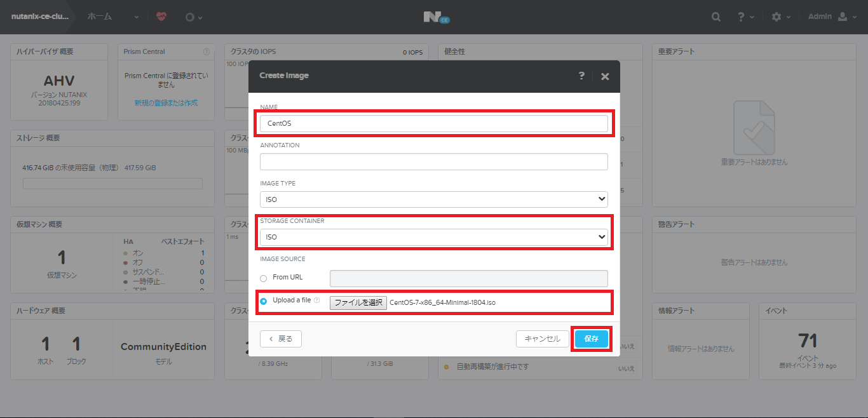Select the Upload a file radio button
The image size is (868, 418).
pos(264,301)
